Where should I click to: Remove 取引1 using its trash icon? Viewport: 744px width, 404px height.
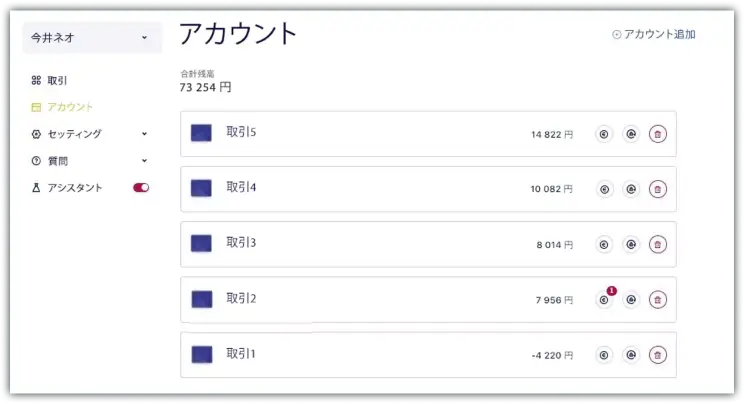pos(657,355)
